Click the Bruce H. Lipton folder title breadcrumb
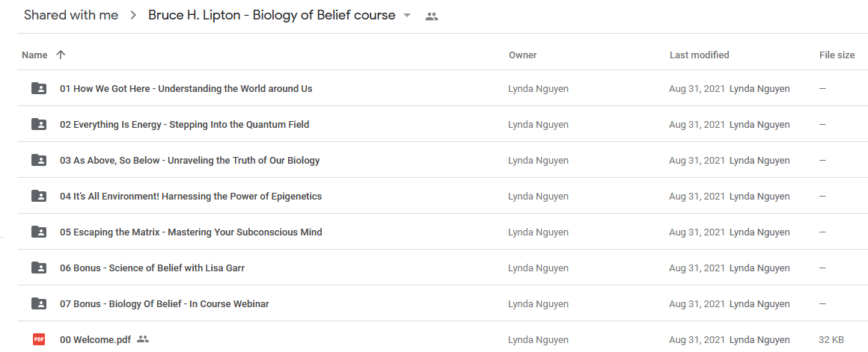Image resolution: width=868 pixels, height=352 pixels. click(x=272, y=16)
